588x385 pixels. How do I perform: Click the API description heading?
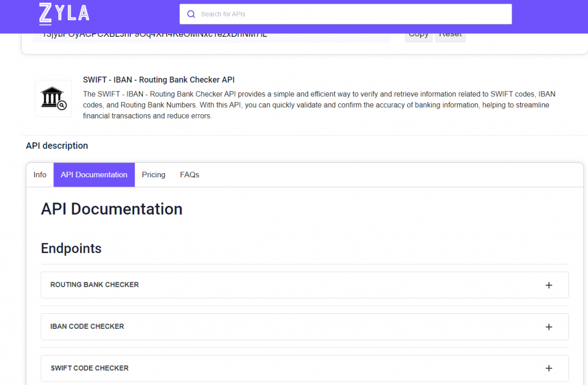coord(57,146)
